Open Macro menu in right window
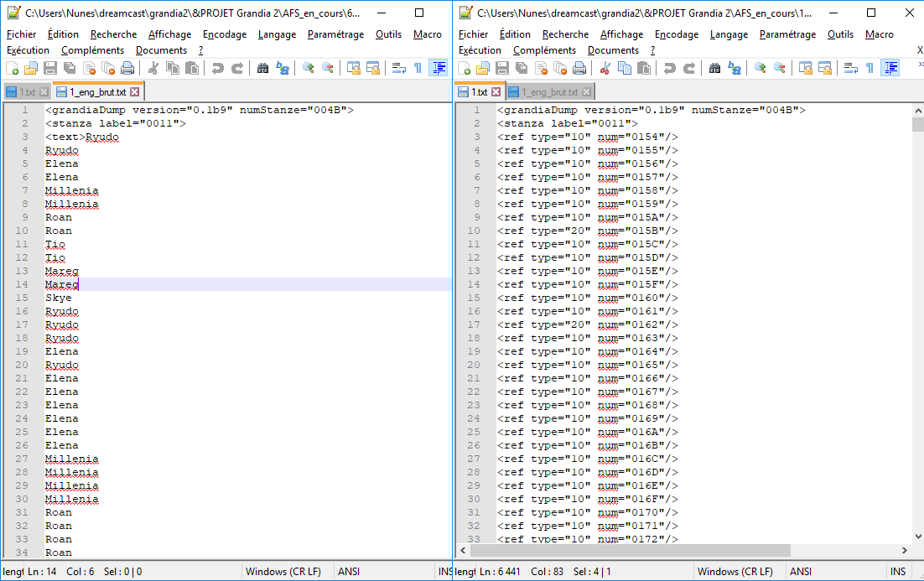The width and height of the screenshot is (924, 581). click(x=880, y=34)
